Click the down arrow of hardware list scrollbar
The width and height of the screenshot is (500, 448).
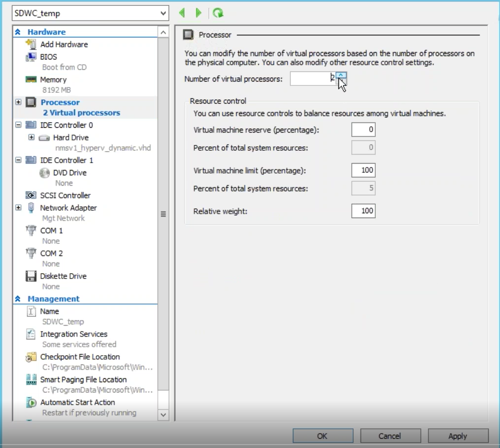[x=163, y=415]
